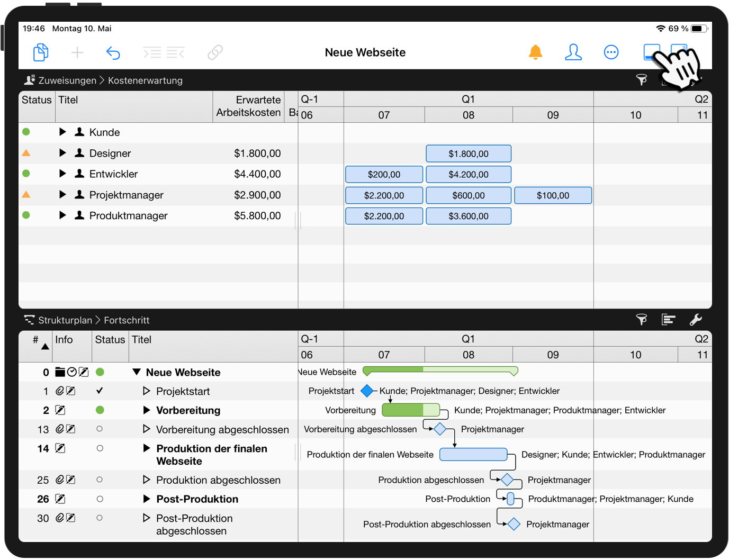Collapse the Neue Webseite project group
This screenshot has width=729, height=560.
point(137,372)
